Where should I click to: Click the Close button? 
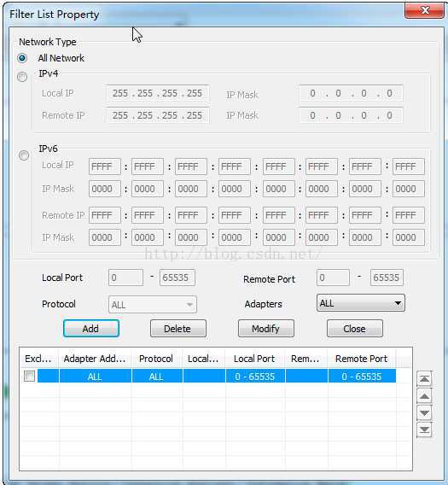tap(355, 329)
